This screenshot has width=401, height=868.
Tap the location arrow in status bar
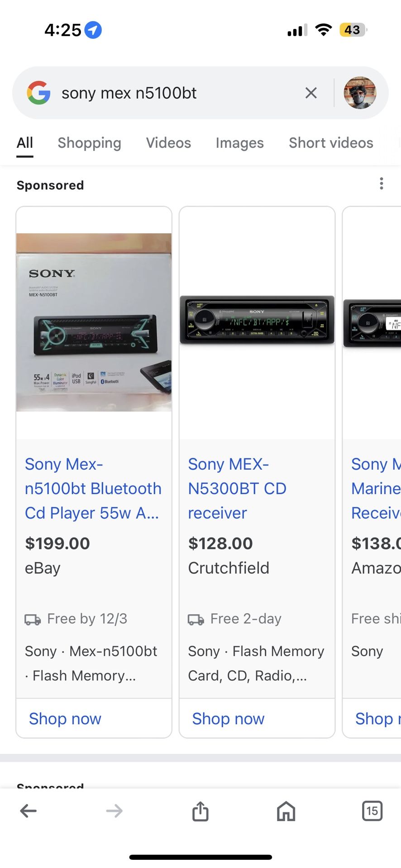click(x=93, y=30)
